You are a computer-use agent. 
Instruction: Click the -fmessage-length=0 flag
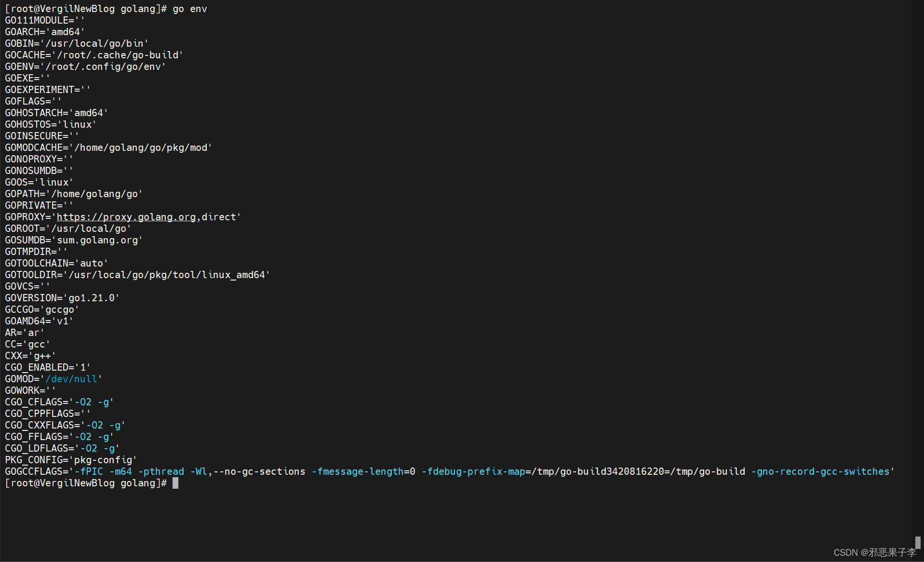[363, 471]
